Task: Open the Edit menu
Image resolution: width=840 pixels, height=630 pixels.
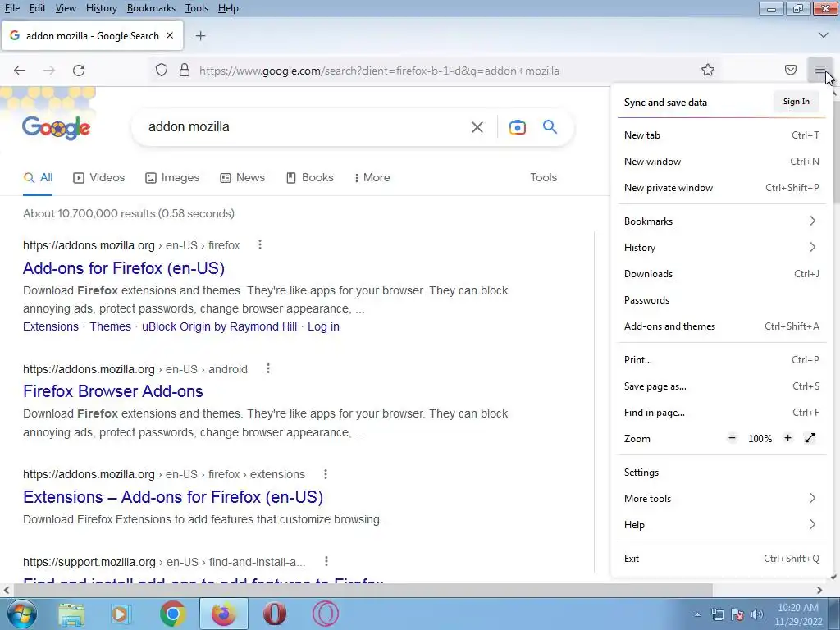Action: [x=38, y=8]
